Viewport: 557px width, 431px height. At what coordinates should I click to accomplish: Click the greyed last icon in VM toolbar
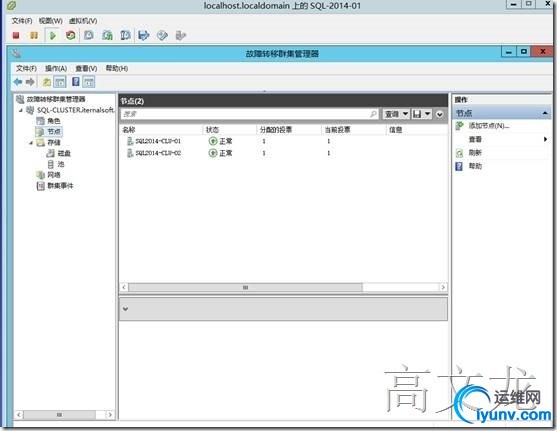click(x=180, y=35)
